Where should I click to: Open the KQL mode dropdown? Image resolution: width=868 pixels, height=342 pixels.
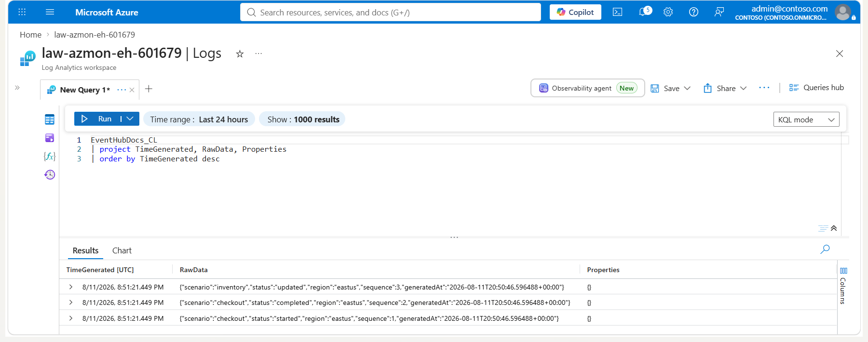pyautogui.click(x=806, y=119)
